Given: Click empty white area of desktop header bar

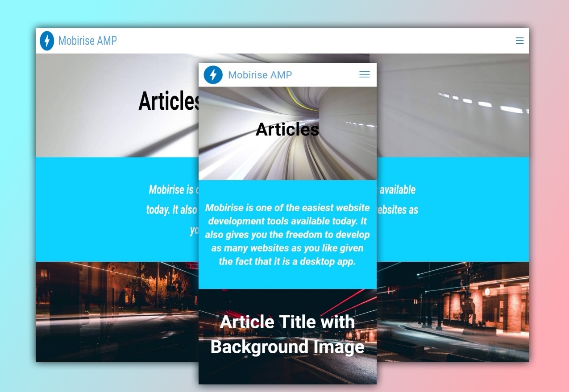Looking at the screenshot, I should pyautogui.click(x=312, y=41).
